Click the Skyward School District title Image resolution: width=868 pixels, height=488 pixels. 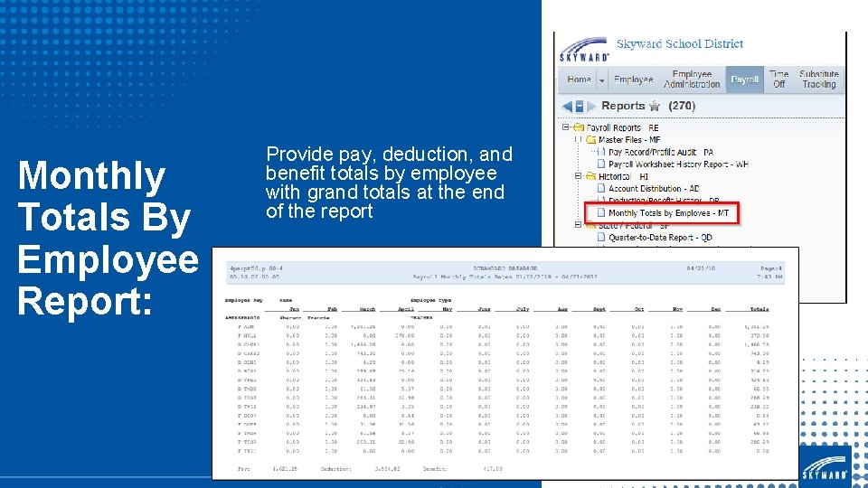click(680, 43)
